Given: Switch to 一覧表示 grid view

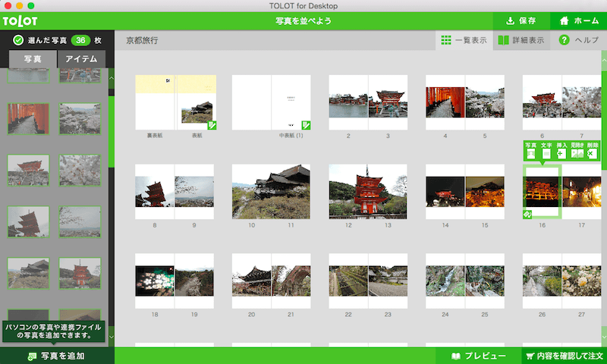Looking at the screenshot, I should pyautogui.click(x=464, y=40).
